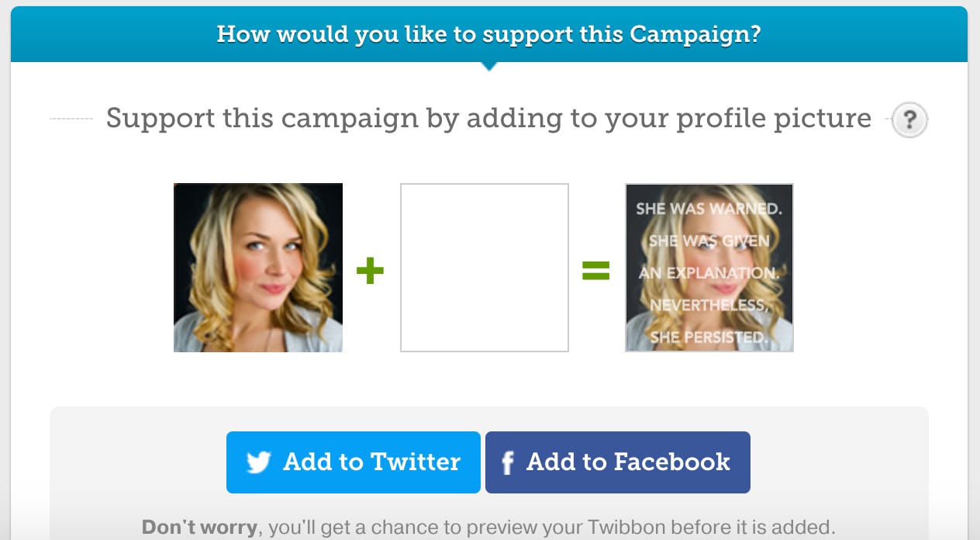This screenshot has height=540, width=980.
Task: Open the combined Twibbon preview image
Action: [709, 268]
